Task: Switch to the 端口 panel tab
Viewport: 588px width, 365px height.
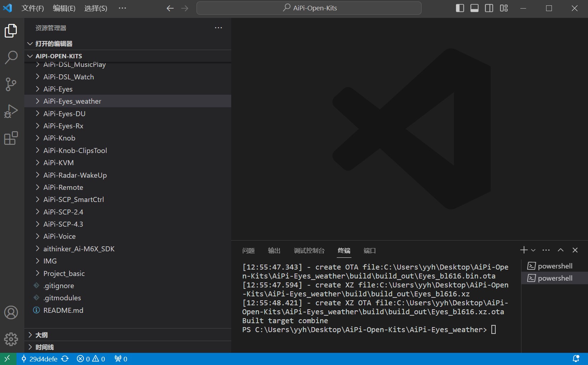Action: click(370, 251)
